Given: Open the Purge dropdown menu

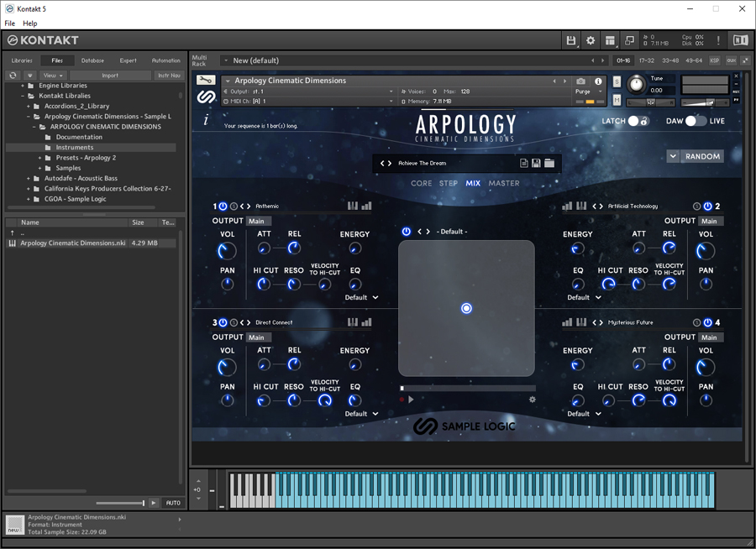Looking at the screenshot, I should [589, 91].
